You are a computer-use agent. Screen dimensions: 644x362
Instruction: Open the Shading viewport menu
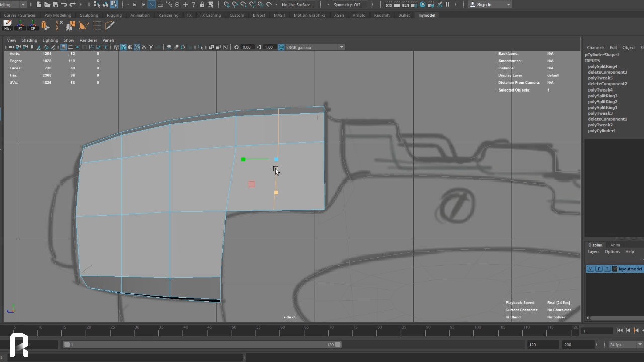point(29,40)
